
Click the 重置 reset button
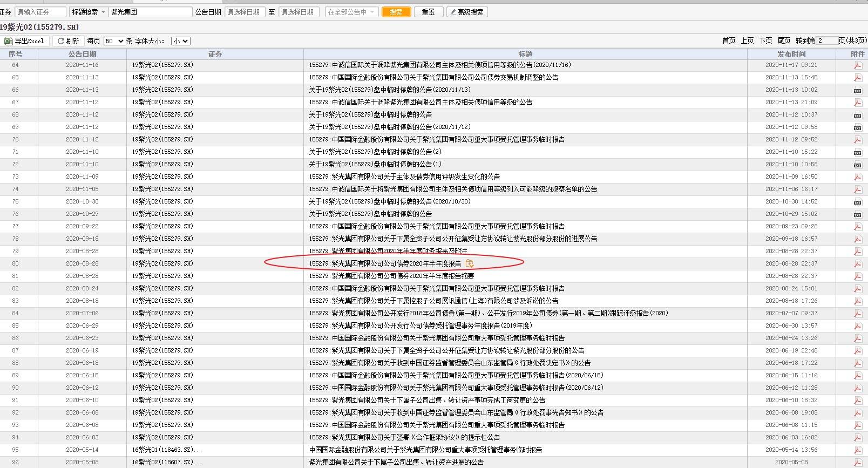429,12
